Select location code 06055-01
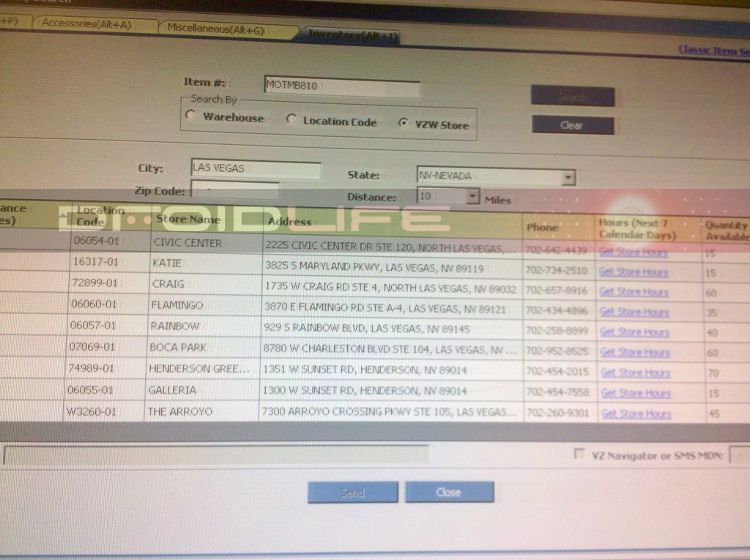This screenshot has width=750, height=560. tap(90, 389)
